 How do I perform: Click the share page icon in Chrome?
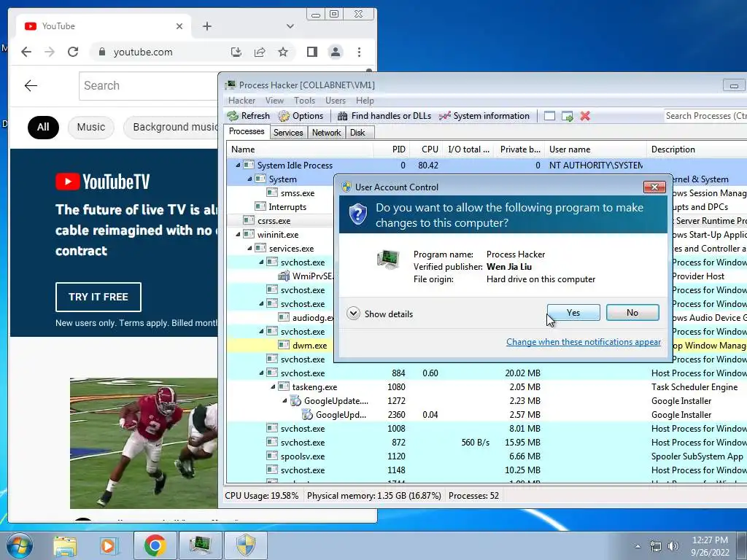(x=260, y=52)
